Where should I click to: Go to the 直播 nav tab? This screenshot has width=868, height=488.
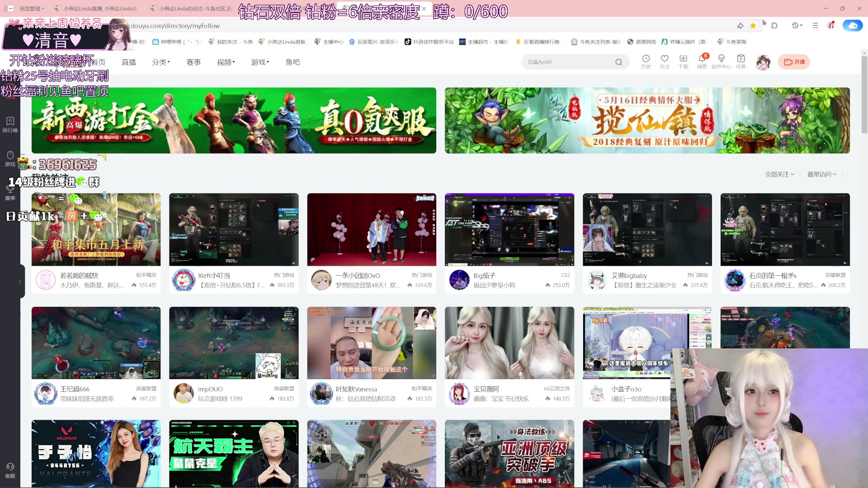129,62
